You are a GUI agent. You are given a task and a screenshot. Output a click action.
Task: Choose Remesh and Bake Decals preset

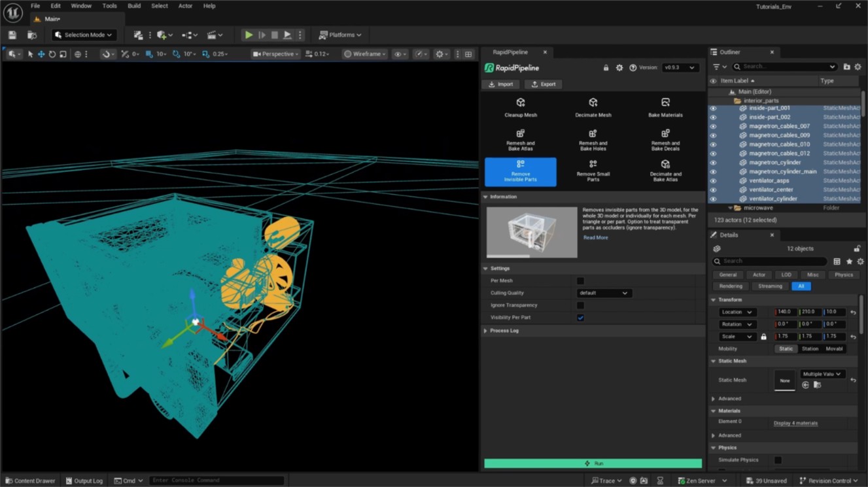click(665, 140)
